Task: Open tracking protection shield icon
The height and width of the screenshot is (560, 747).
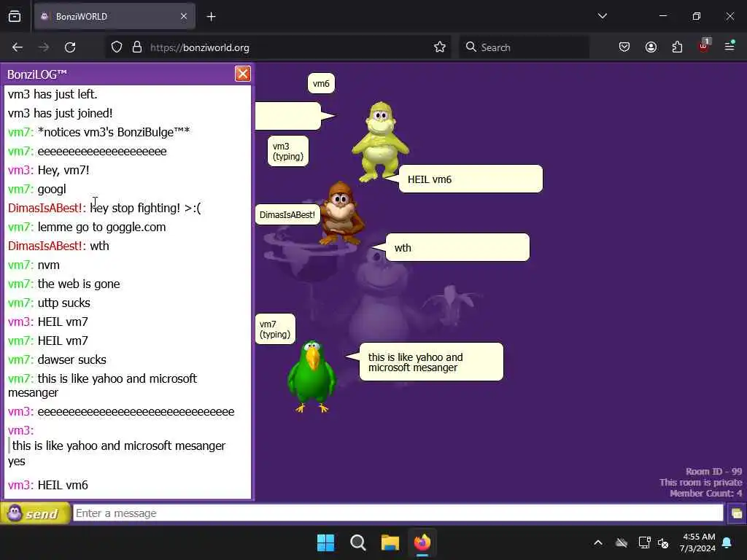Action: (117, 47)
